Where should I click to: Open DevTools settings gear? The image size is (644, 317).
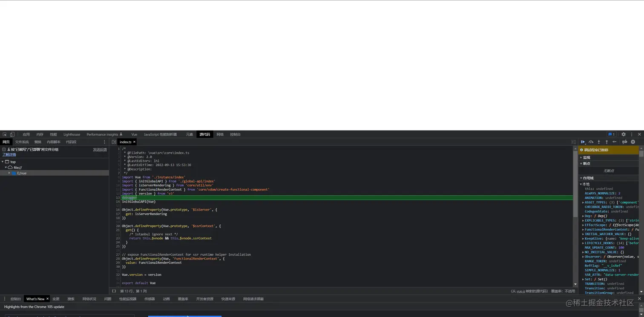(x=624, y=134)
